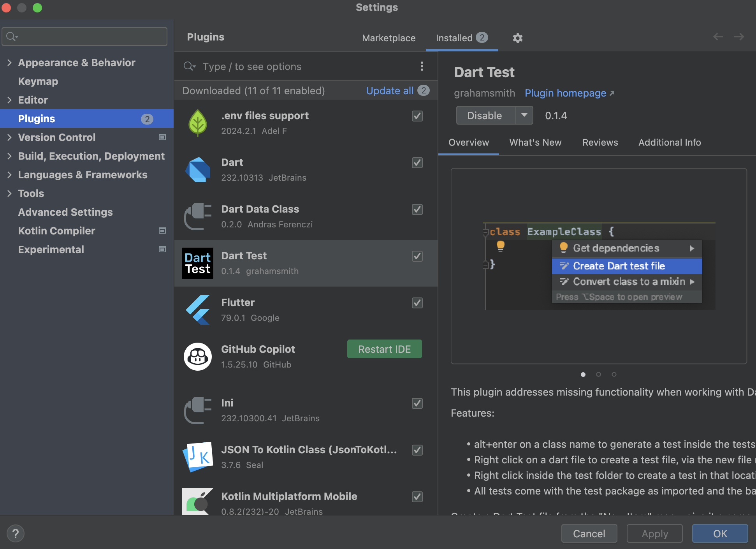The height and width of the screenshot is (549, 756).
Task: Switch to the Marketplace tab
Action: (389, 38)
